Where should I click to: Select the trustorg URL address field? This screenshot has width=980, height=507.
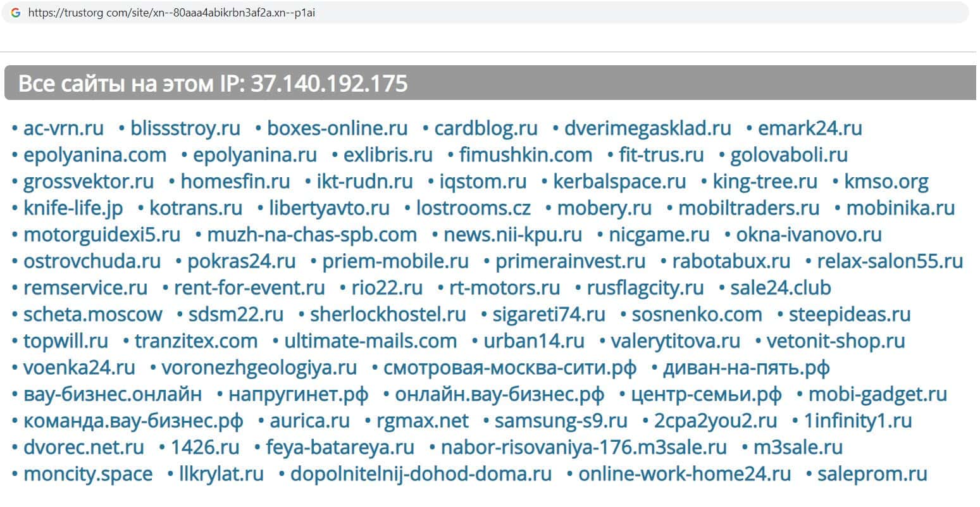click(485, 13)
